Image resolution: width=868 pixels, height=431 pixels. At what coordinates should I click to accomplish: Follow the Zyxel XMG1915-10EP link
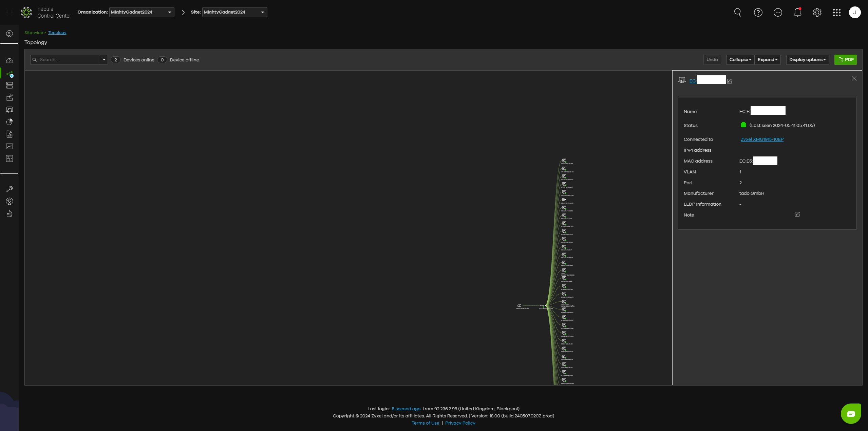click(762, 139)
